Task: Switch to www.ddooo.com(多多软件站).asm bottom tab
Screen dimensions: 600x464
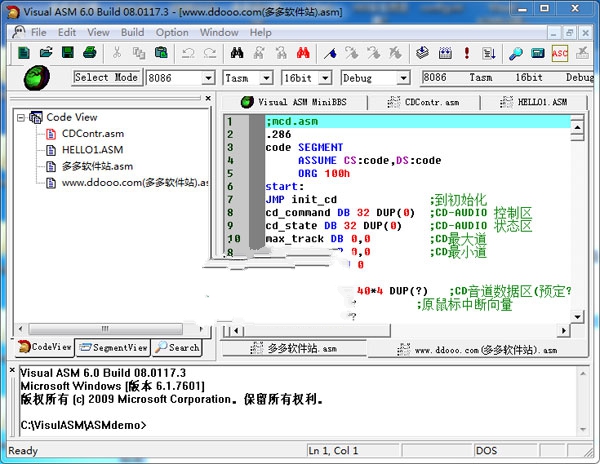Action: tap(477, 350)
